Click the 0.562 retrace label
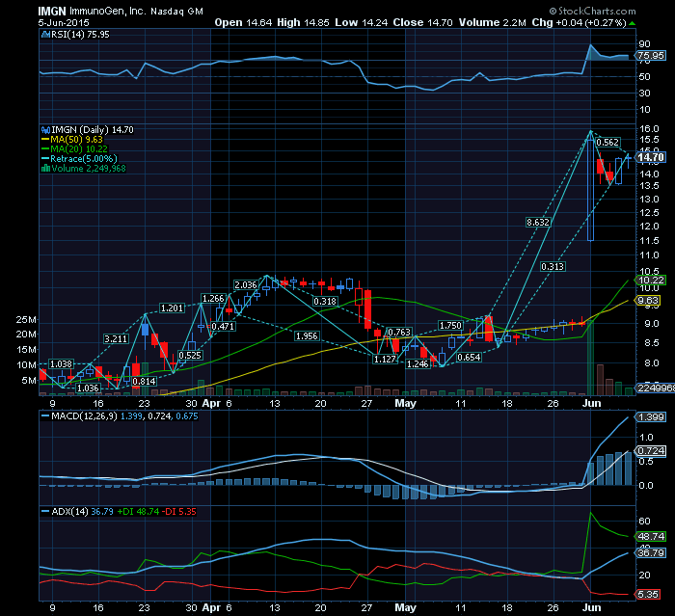This screenshot has width=675, height=616. pos(607,142)
